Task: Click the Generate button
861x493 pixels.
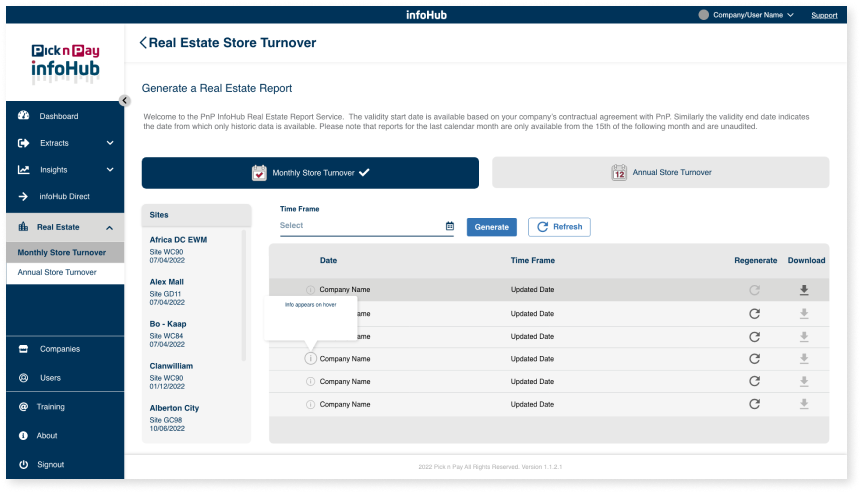Action: pos(491,227)
